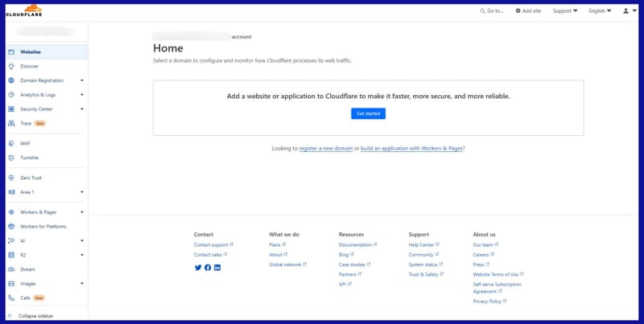Screen dimensions: 644x324
Task: Open Cloudflare's Twitter social icon
Action: [198, 267]
